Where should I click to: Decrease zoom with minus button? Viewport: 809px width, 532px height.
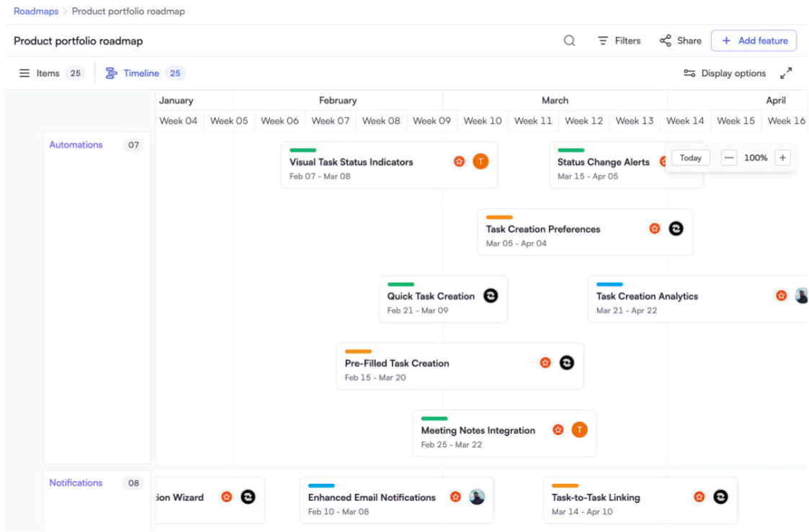[728, 158]
